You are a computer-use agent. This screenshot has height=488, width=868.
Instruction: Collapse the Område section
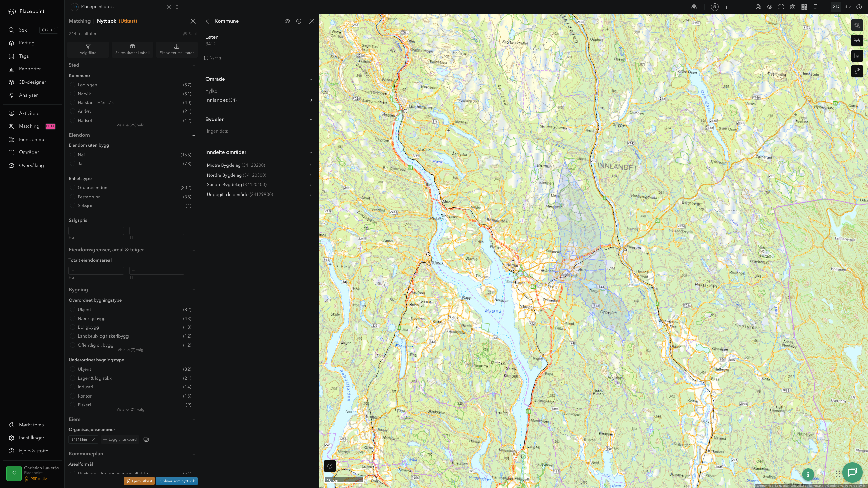(x=311, y=79)
